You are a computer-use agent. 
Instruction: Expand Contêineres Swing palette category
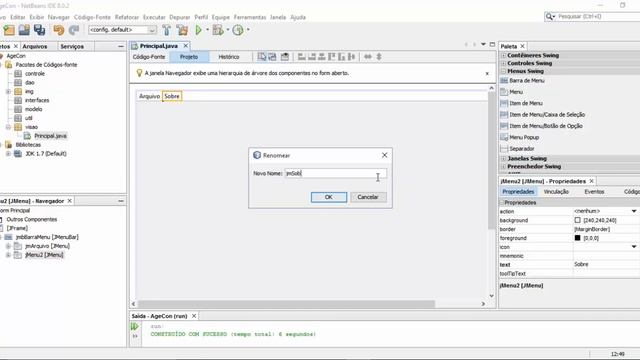(503, 56)
